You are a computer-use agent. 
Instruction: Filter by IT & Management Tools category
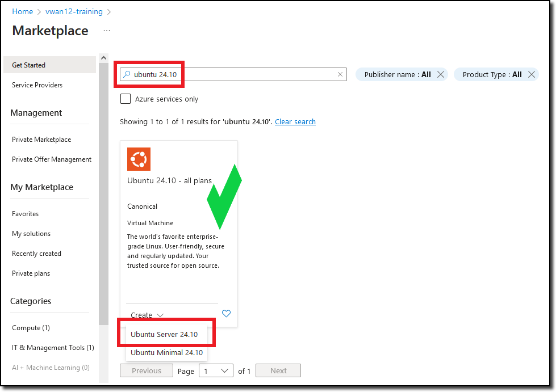click(53, 348)
